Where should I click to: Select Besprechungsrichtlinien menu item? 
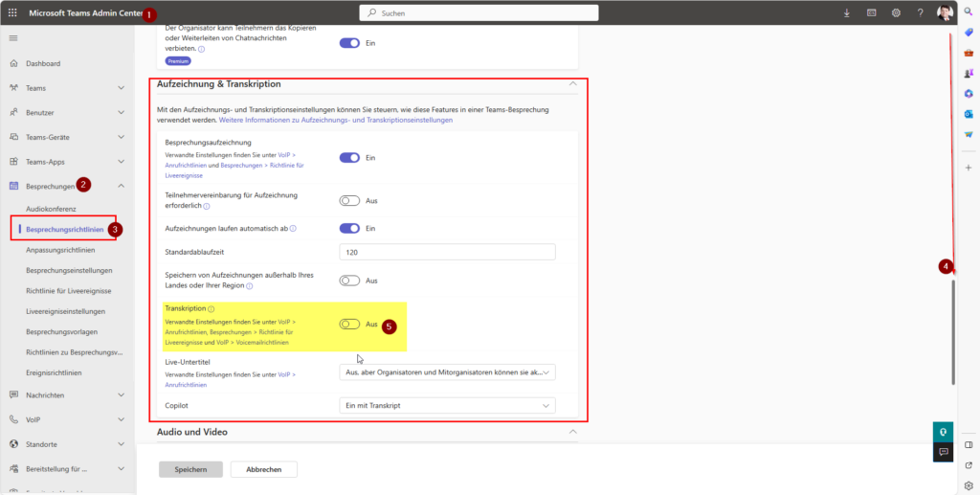point(64,230)
